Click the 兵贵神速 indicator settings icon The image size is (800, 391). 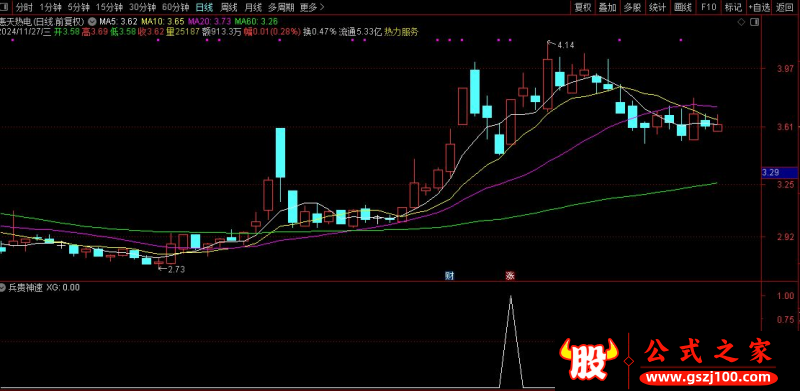pos(3,287)
